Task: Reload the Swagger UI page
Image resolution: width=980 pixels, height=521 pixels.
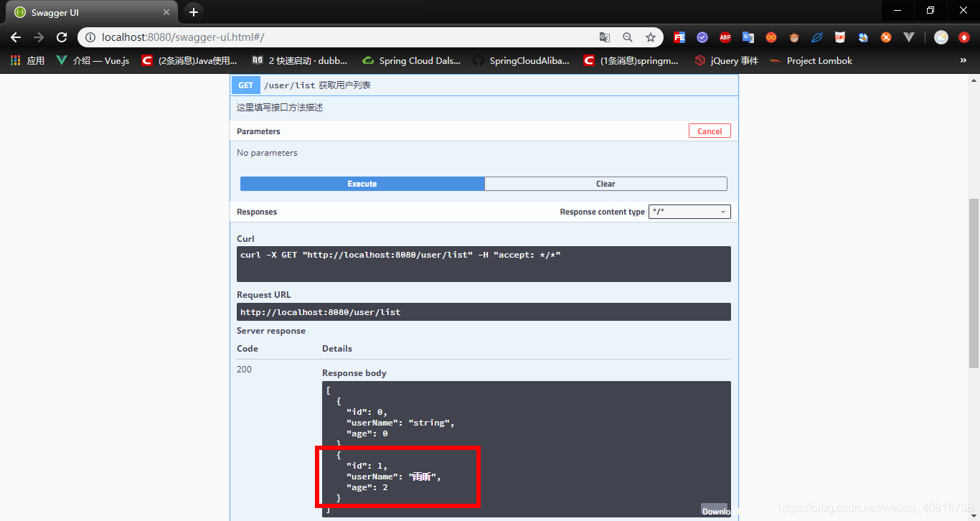Action: [62, 37]
